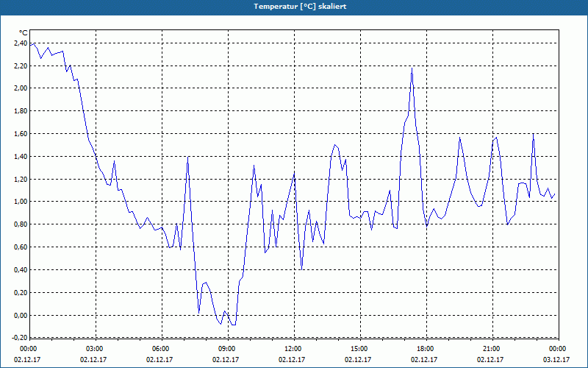Screen dimensions: 588x368
Task: Click the 1,20 y-axis label
Action: coord(21,179)
